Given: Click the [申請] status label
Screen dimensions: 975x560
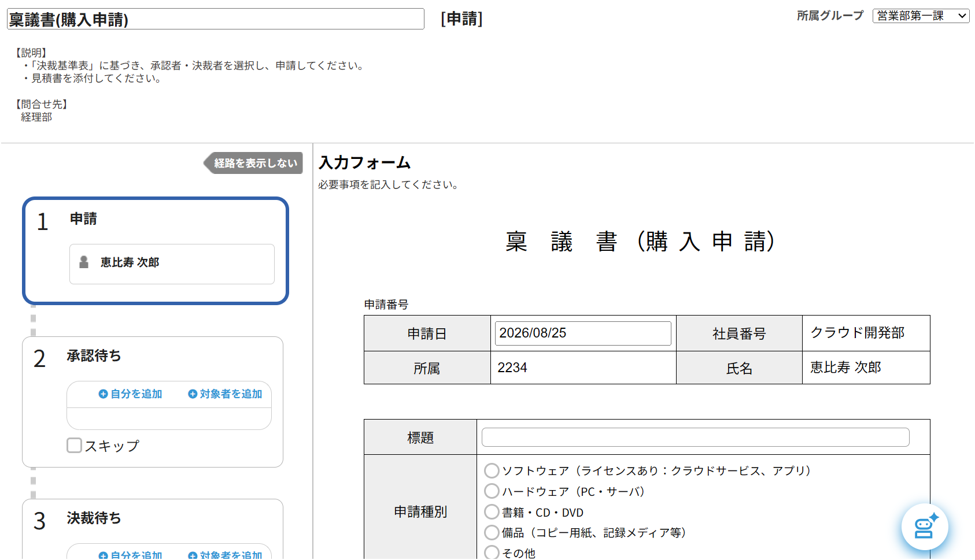Looking at the screenshot, I should [x=461, y=19].
